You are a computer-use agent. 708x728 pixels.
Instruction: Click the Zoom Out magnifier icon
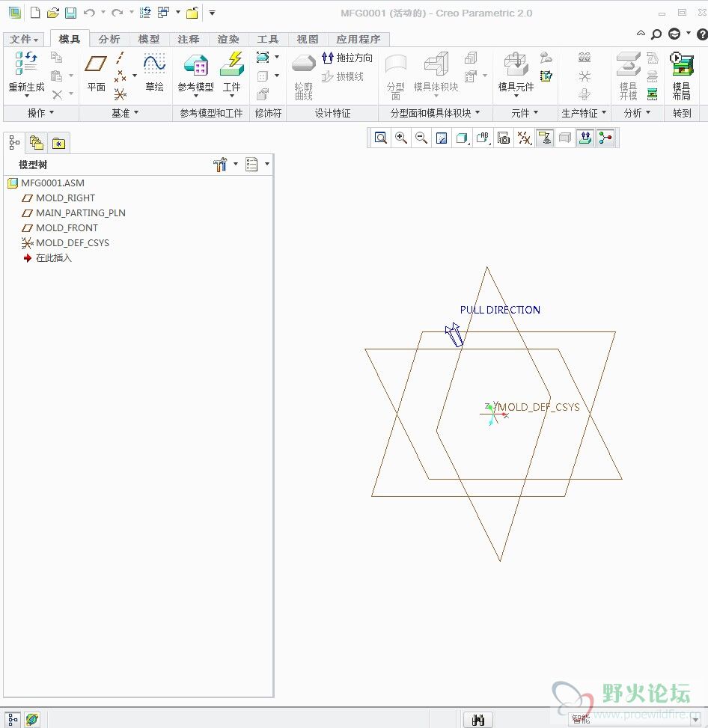421,138
